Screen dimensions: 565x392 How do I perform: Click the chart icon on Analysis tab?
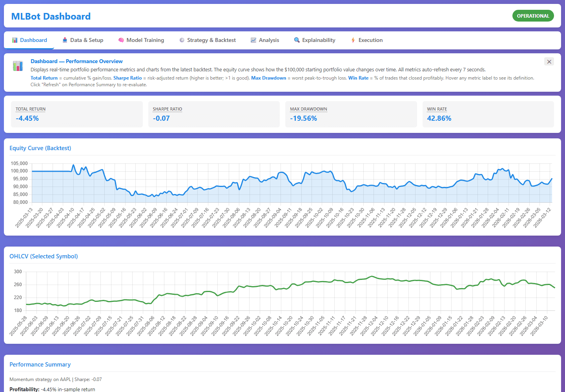point(253,40)
